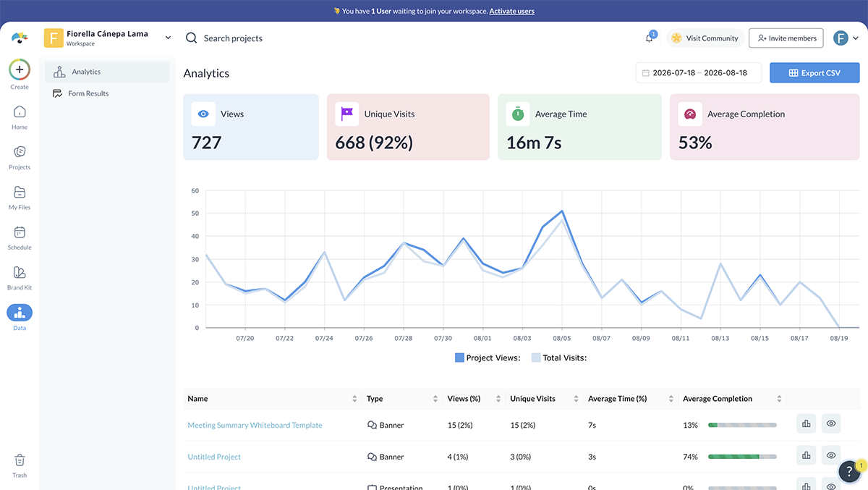Click the Analytics page heading
Screen dimensions: 868x490
(x=206, y=73)
